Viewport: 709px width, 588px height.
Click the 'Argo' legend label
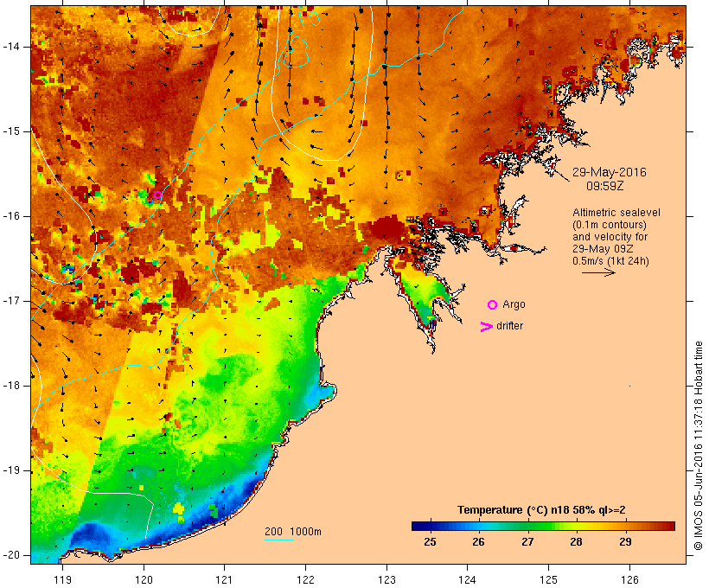tap(514, 304)
